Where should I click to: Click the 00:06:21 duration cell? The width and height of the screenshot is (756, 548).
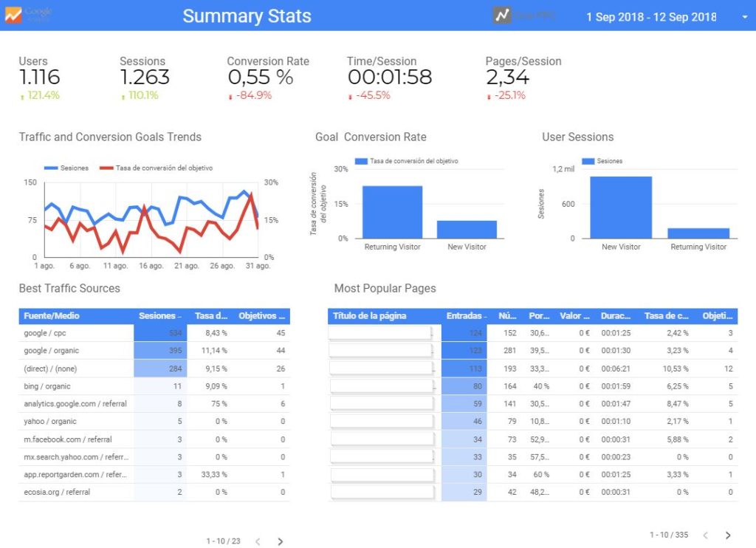[616, 369]
